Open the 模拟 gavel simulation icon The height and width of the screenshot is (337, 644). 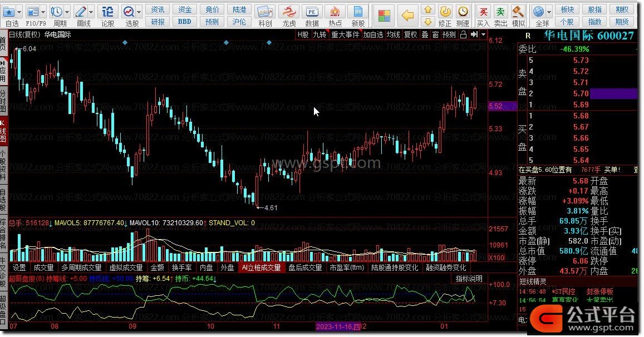click(518, 12)
